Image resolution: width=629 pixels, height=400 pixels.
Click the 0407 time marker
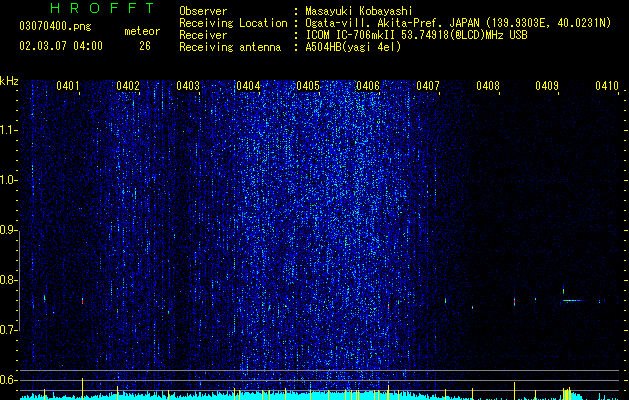(x=428, y=85)
